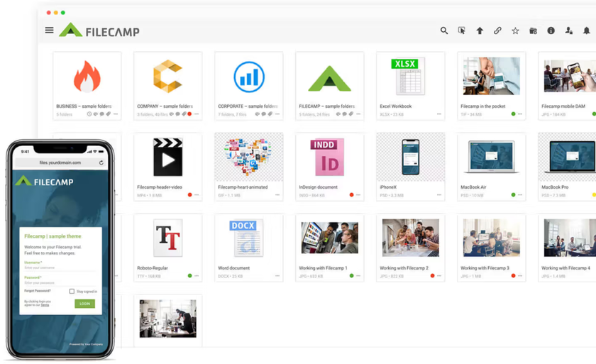Viewport: 596px width, 364px height.
Task: Open more options for BUSINESS folder
Action: pos(116,114)
